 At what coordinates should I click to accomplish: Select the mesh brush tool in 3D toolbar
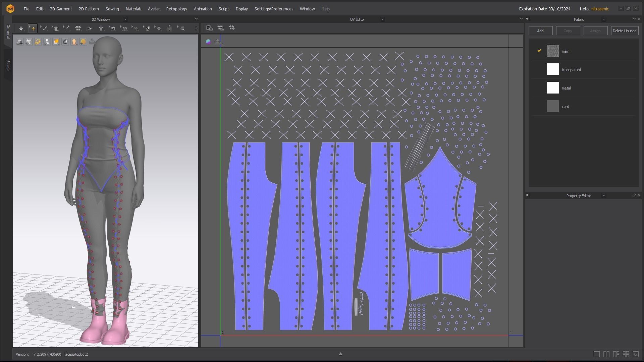44,28
